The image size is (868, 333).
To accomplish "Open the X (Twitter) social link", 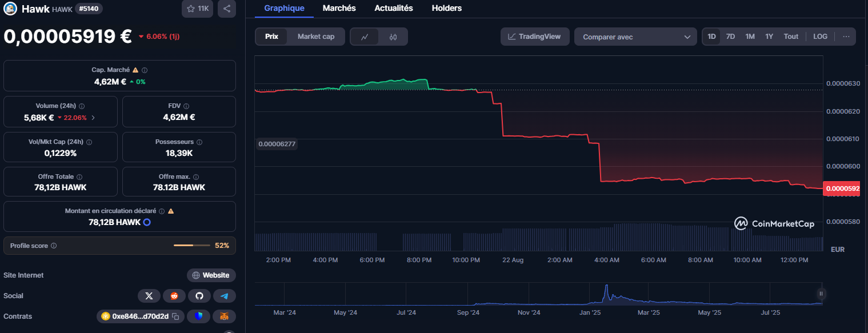I will click(149, 296).
